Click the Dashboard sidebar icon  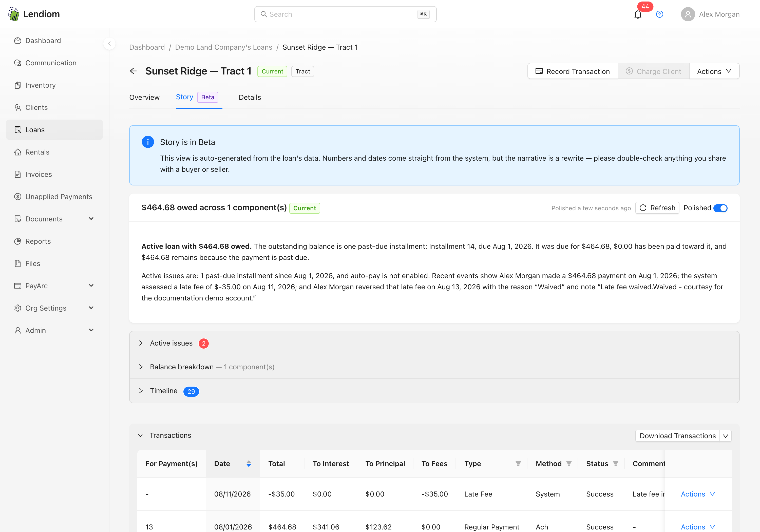coord(17,41)
